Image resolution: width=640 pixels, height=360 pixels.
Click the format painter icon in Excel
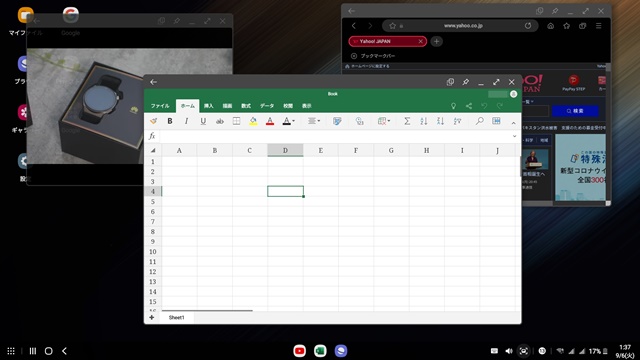[x=153, y=121]
